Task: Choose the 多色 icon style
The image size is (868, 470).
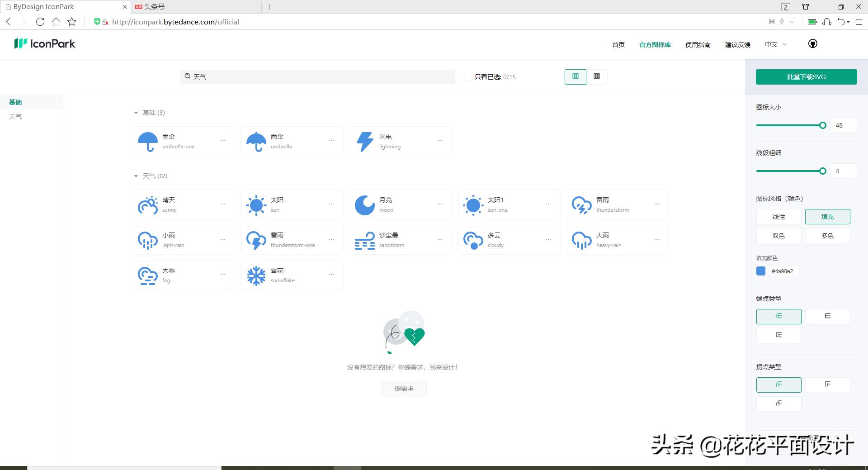Action: 827,236
